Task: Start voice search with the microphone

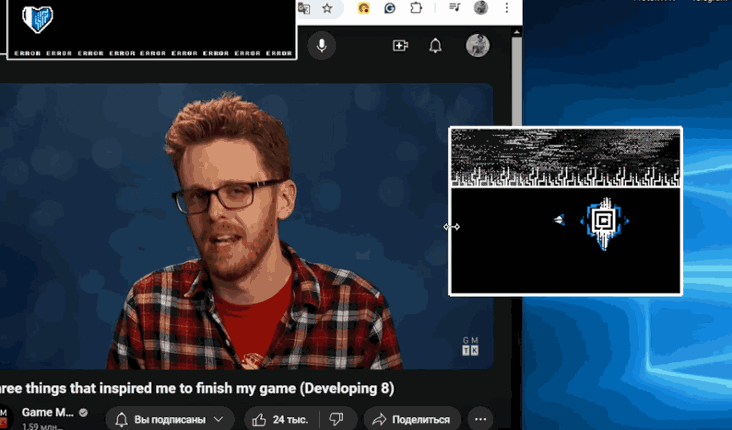Action: pyautogui.click(x=321, y=46)
